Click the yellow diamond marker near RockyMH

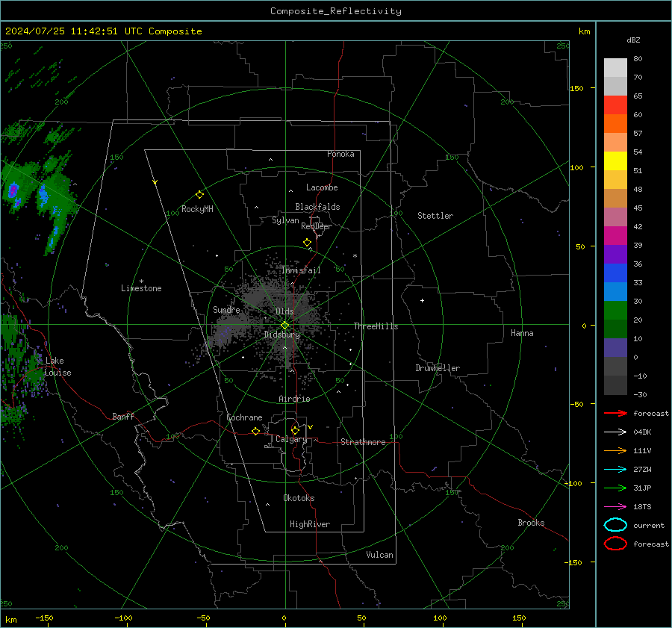pyautogui.click(x=199, y=195)
